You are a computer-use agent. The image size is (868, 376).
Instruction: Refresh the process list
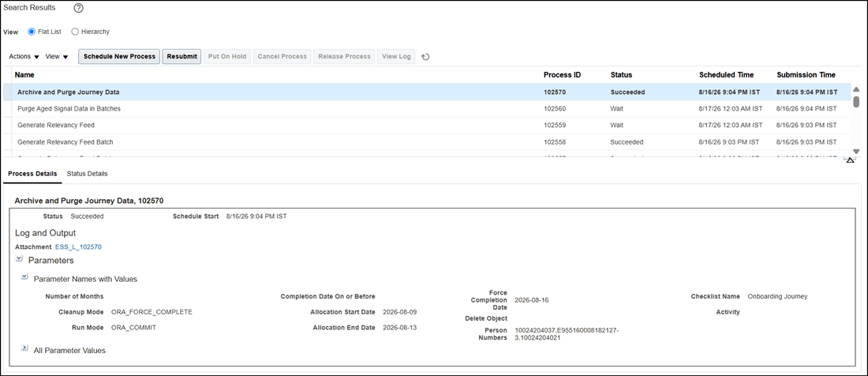425,57
